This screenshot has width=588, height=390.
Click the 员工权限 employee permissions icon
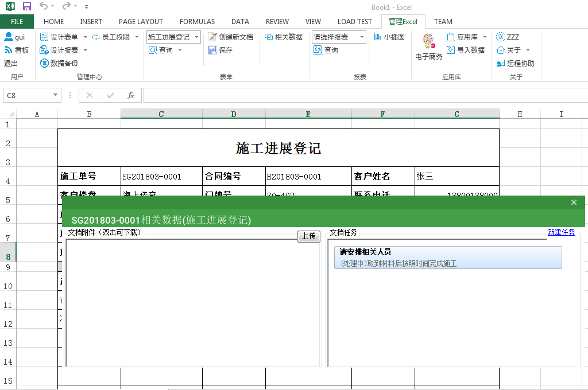[x=96, y=37]
